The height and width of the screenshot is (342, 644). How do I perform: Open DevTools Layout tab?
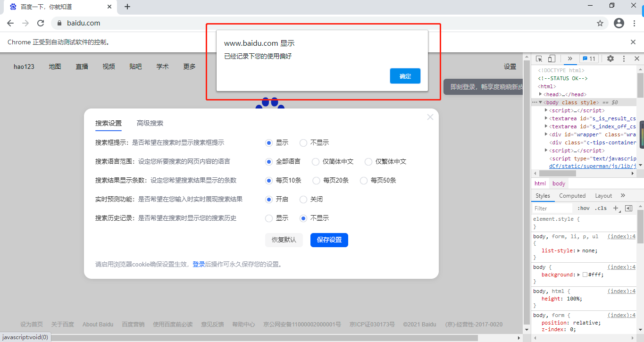603,196
